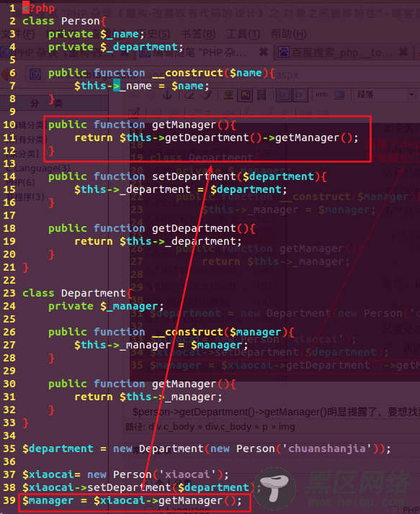Click the class Department declaration on line 23
The height and width of the screenshot is (514, 420).
click(77, 293)
